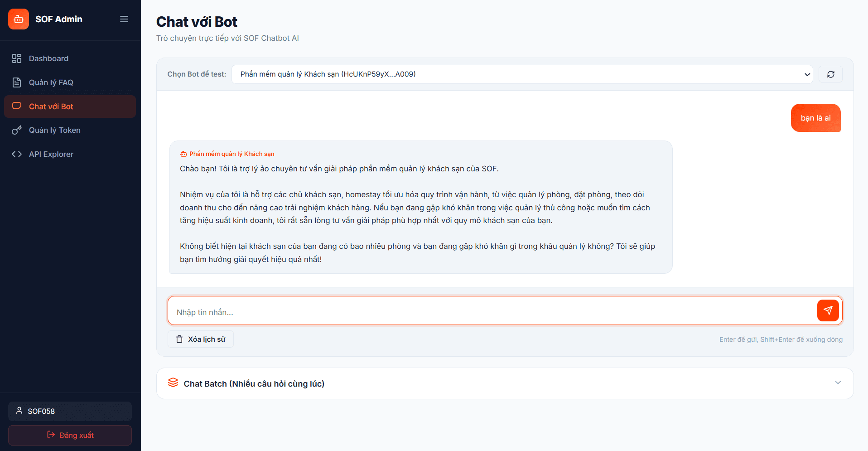Click the trash icon on Xóa lịch sử

coord(180,339)
